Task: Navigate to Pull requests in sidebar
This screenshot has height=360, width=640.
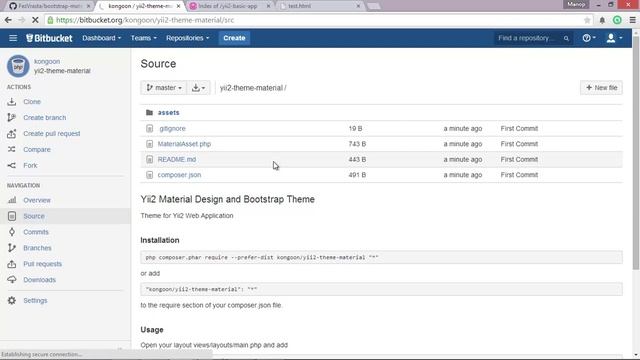Action: point(42,264)
